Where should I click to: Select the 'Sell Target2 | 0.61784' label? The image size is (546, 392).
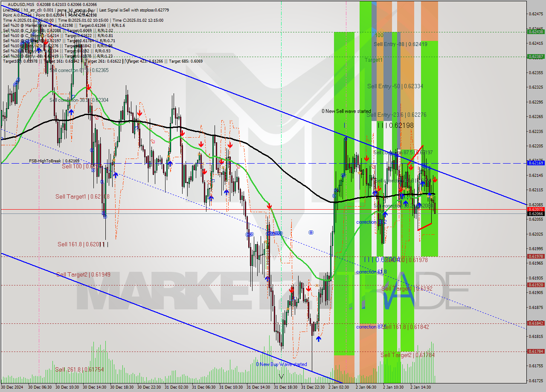click(x=408, y=355)
